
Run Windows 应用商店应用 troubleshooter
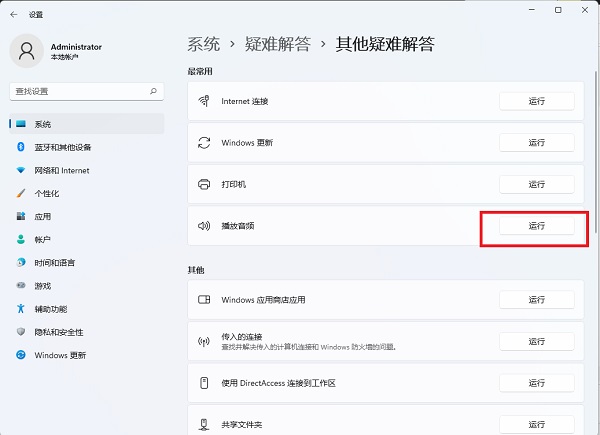536,299
